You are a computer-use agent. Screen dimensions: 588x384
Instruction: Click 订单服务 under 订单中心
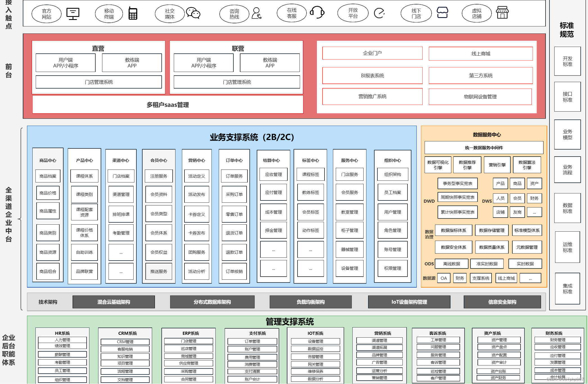[234, 176]
